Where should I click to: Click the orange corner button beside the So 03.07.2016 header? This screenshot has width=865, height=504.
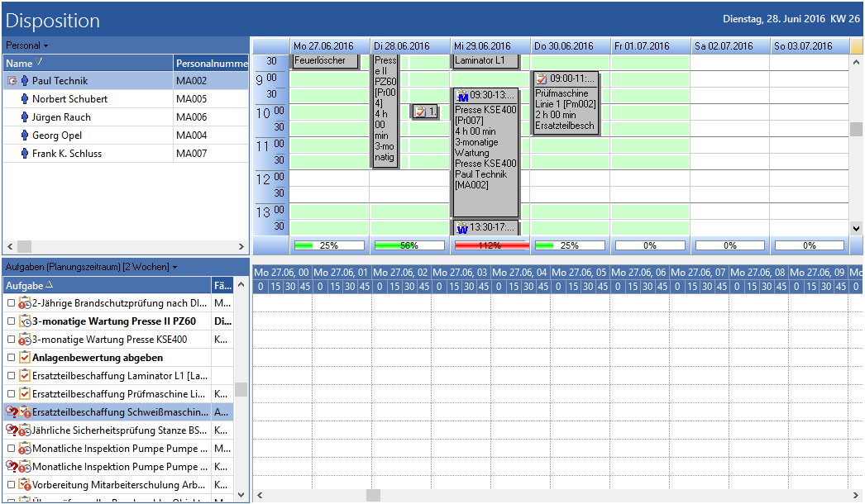click(857, 45)
